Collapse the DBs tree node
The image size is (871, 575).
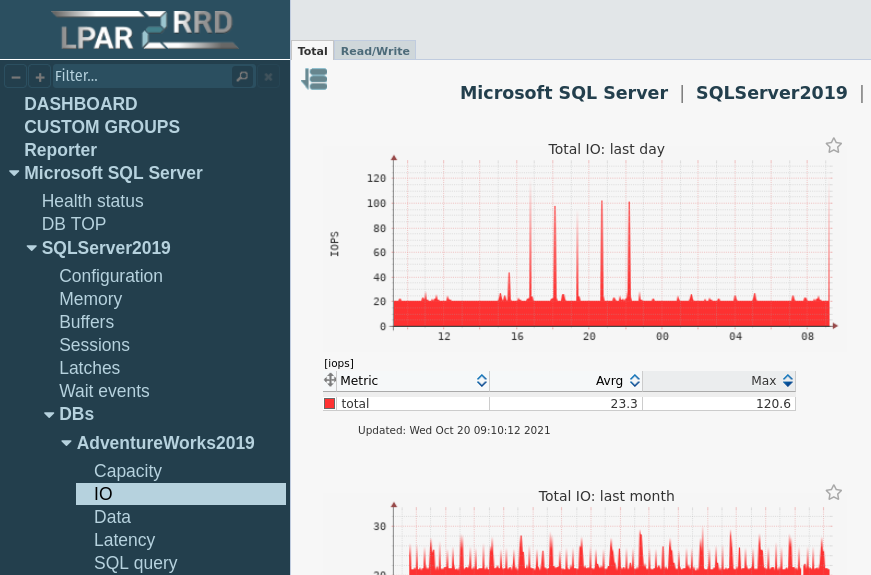(x=49, y=414)
